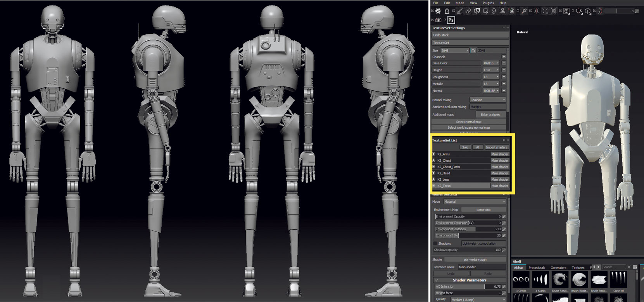
Task: Add a new channel with plus
Action: coord(504,57)
